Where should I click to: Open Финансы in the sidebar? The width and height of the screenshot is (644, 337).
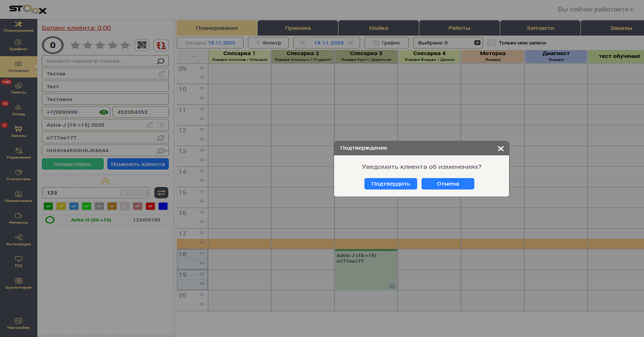point(18,218)
